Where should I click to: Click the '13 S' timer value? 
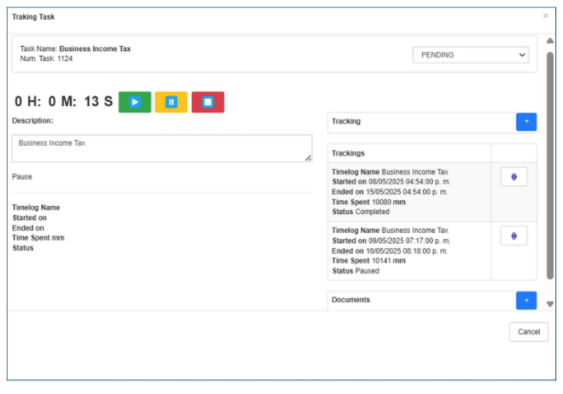click(x=98, y=101)
